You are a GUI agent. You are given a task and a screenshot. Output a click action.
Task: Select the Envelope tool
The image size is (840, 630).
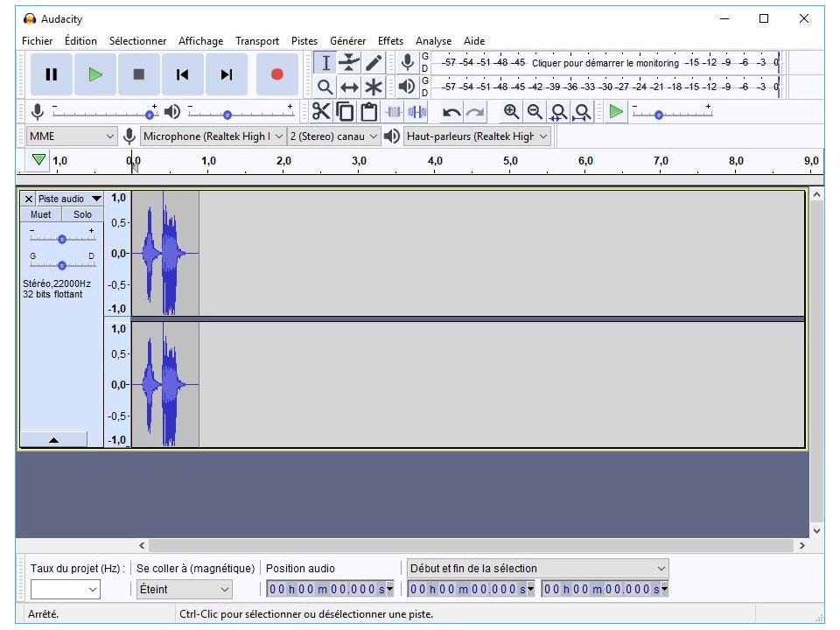349,63
